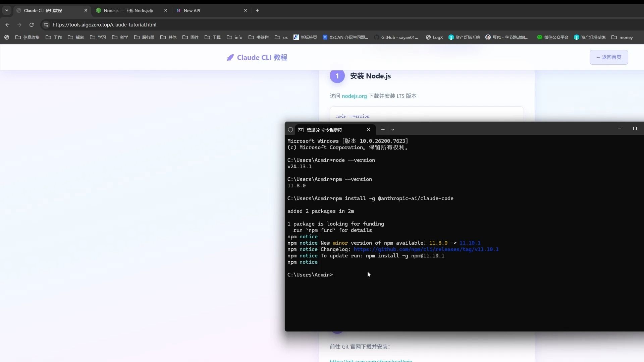Click the 返回首页 button
The image size is (644, 362).
[x=608, y=57]
